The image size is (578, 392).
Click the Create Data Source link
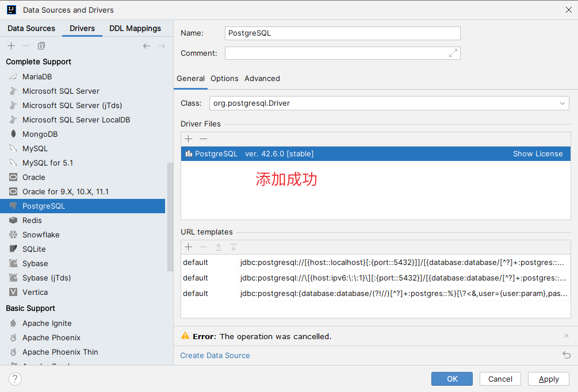click(x=215, y=355)
